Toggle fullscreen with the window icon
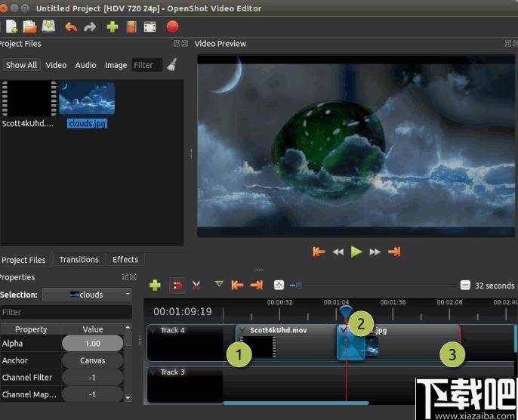 click(150, 26)
